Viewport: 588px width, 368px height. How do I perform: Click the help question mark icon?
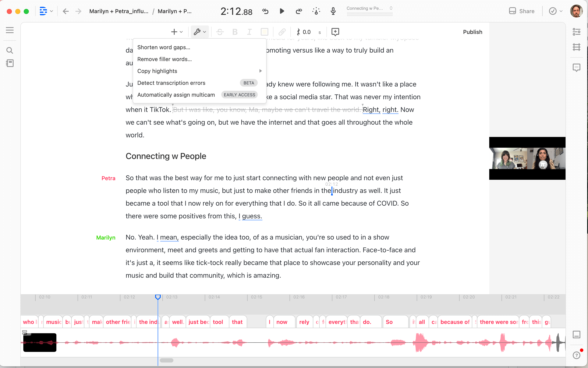(576, 355)
